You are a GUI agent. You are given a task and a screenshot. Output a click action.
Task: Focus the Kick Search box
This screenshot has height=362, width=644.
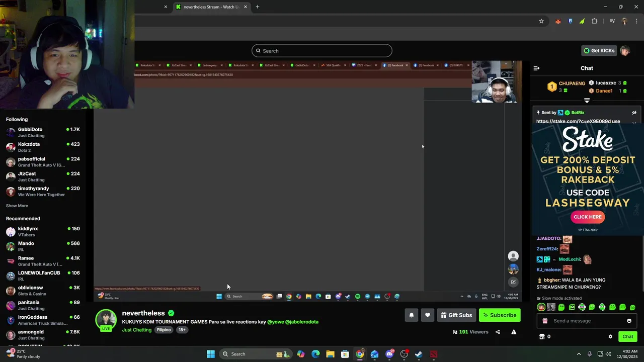[x=322, y=51]
